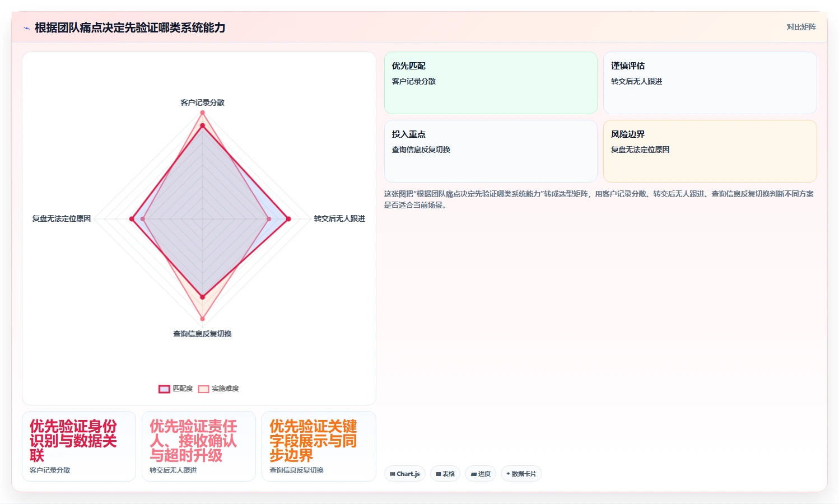This screenshot has width=839, height=504.
Task: Click the 实施难度 legend label text
Action: click(225, 389)
